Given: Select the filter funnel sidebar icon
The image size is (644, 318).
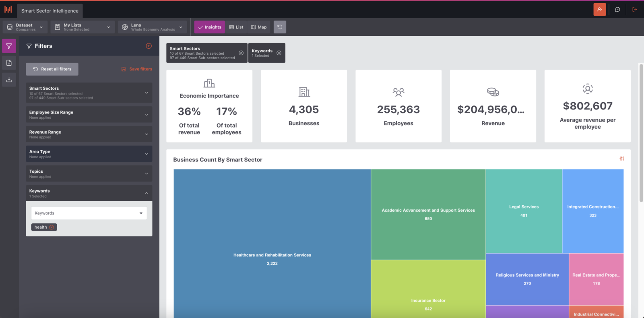Looking at the screenshot, I should tap(9, 46).
